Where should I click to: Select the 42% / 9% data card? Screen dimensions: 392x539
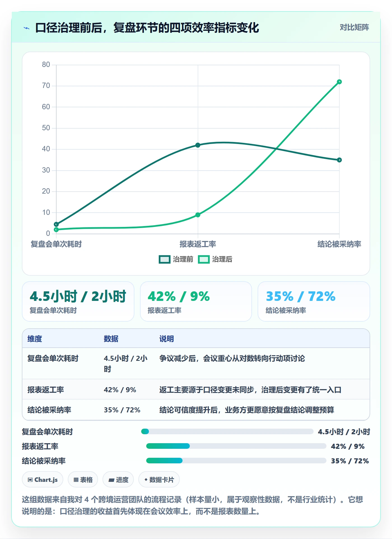[196, 301]
